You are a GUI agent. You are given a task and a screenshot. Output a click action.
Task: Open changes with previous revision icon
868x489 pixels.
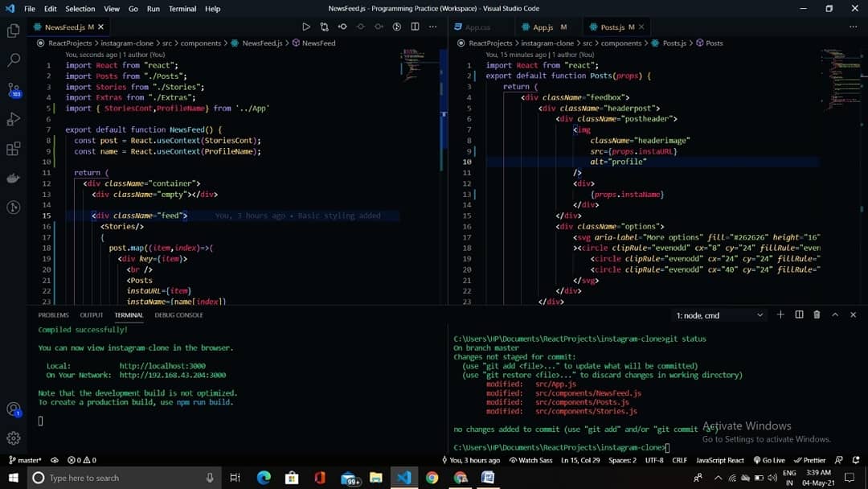click(x=342, y=27)
